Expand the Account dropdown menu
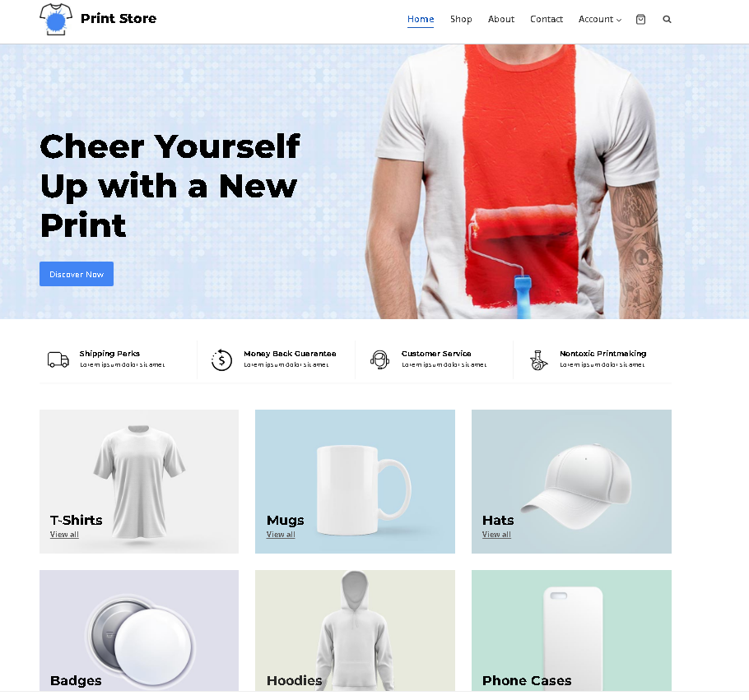The height and width of the screenshot is (700, 749). point(599,19)
